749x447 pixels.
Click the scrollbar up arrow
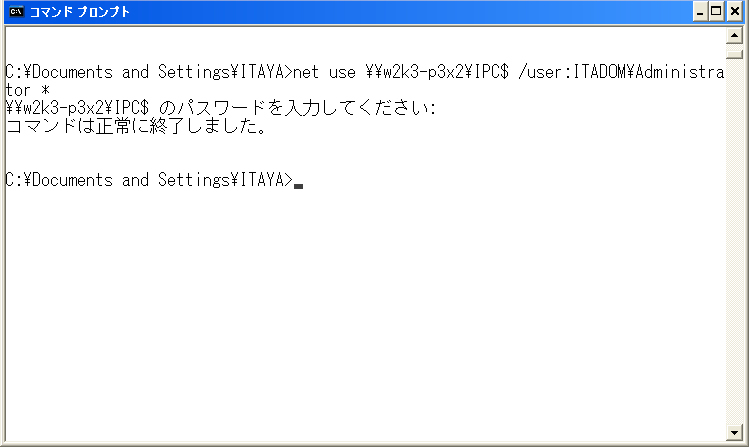[x=734, y=36]
